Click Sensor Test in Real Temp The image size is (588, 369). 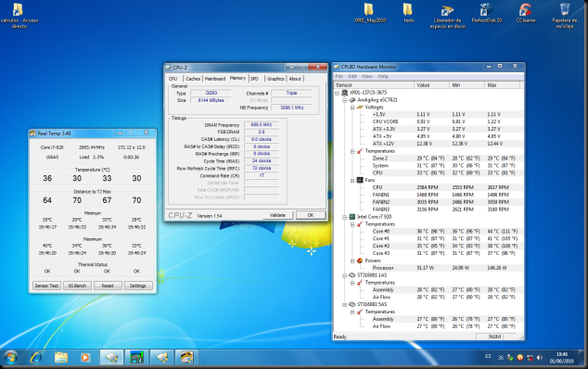[x=46, y=286]
